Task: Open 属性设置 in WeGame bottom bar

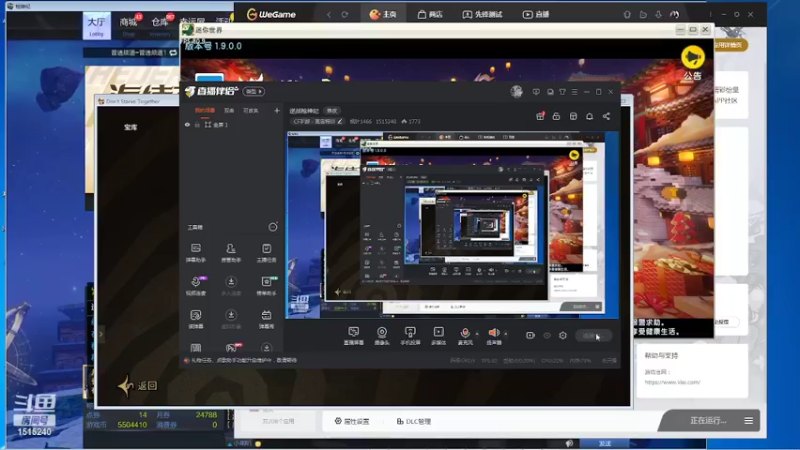Action: 352,421
